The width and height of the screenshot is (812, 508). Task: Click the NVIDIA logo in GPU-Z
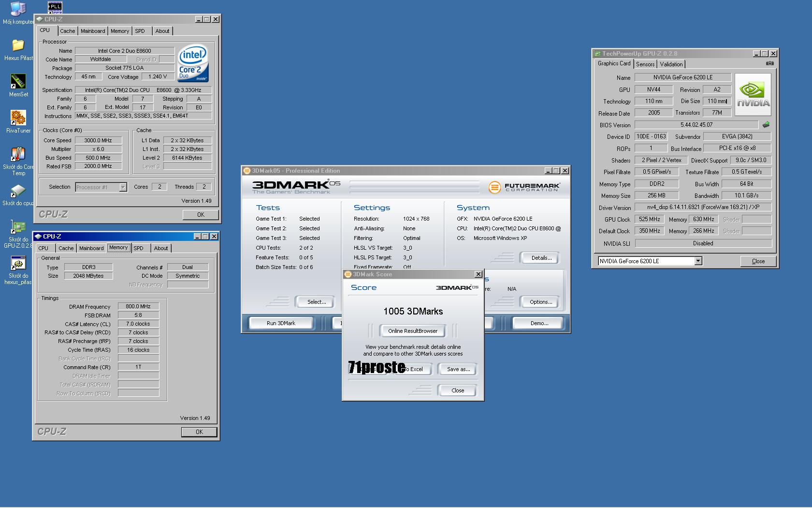pyautogui.click(x=753, y=94)
